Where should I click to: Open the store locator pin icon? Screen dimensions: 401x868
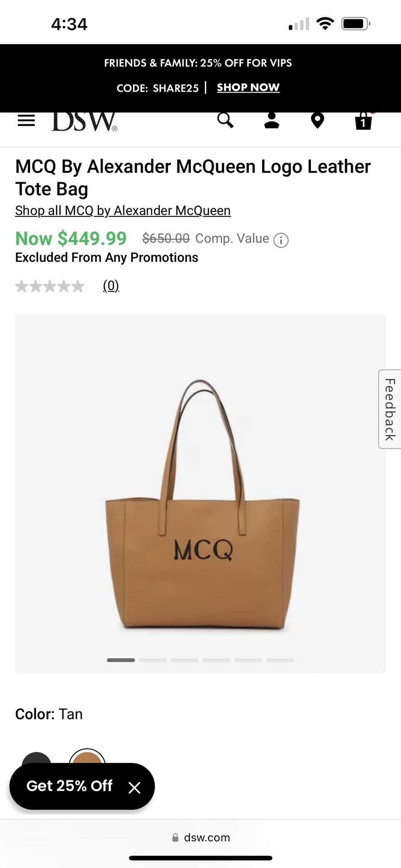318,121
